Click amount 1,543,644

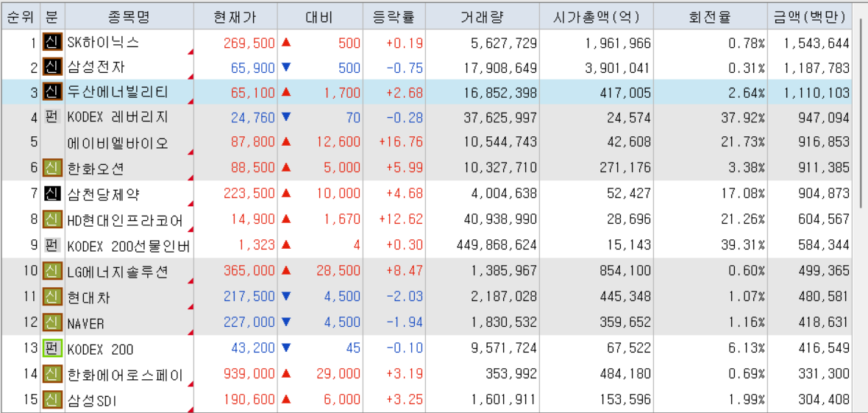[817, 43]
